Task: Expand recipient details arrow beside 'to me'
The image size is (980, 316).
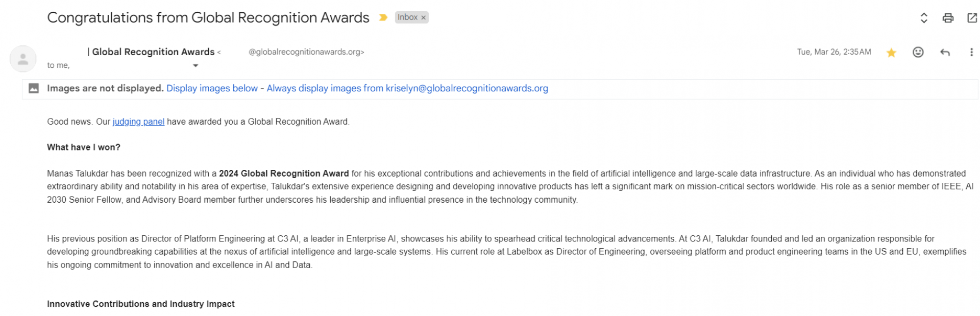Action: [195, 65]
